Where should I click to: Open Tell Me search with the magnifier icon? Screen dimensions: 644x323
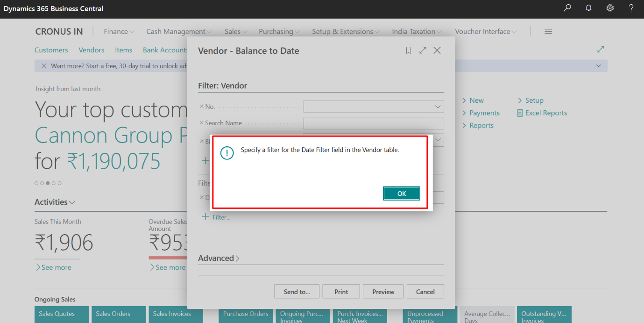click(566, 8)
